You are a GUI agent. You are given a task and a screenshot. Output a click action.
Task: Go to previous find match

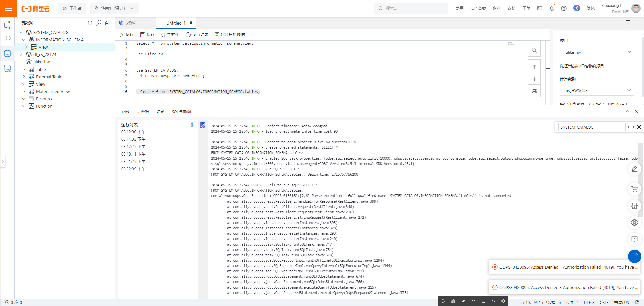point(628,127)
